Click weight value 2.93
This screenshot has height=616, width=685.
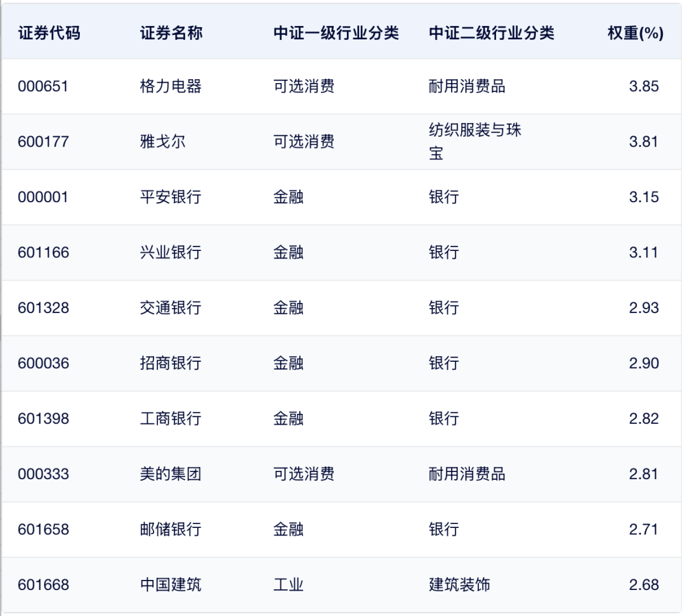coord(644,308)
